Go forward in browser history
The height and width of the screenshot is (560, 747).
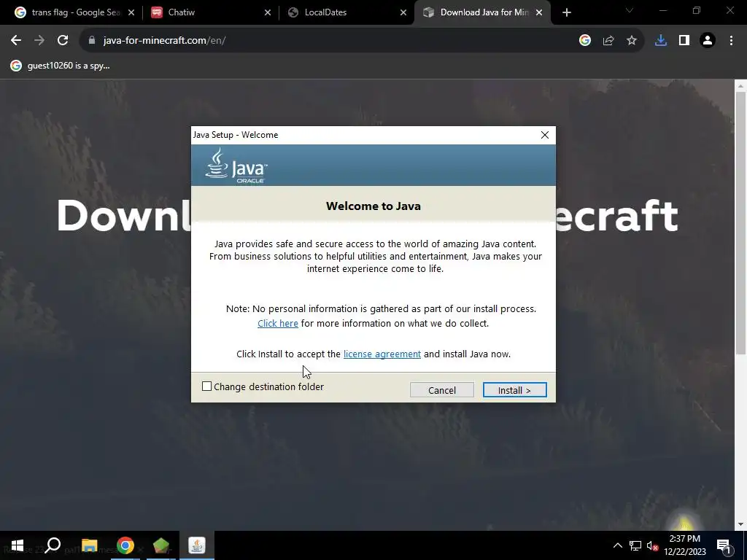pyautogui.click(x=39, y=41)
